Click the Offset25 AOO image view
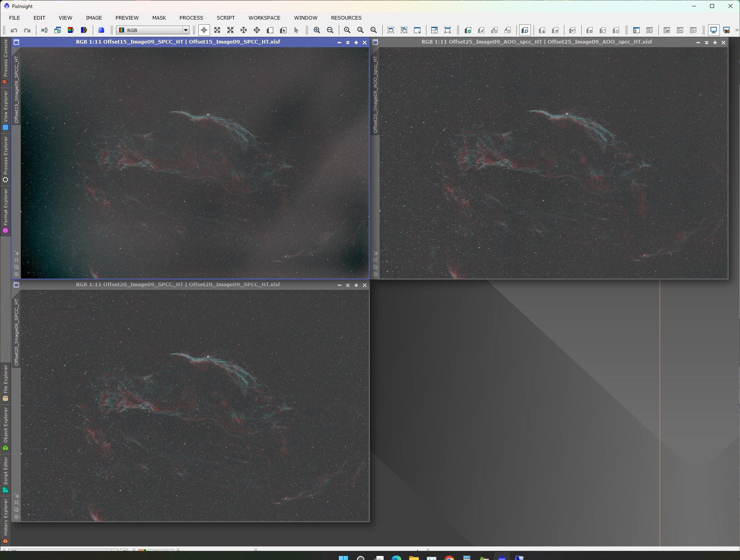This screenshot has width=740, height=560. click(x=554, y=163)
